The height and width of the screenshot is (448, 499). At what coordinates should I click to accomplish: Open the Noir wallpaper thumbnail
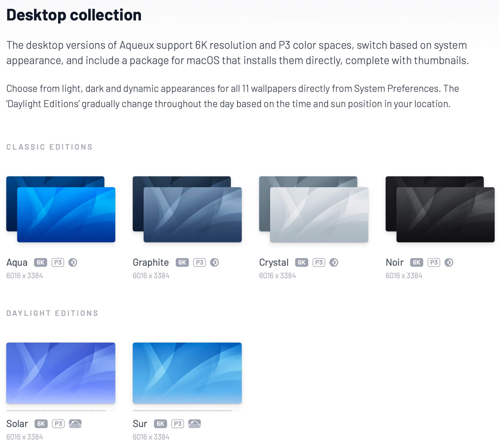click(446, 215)
